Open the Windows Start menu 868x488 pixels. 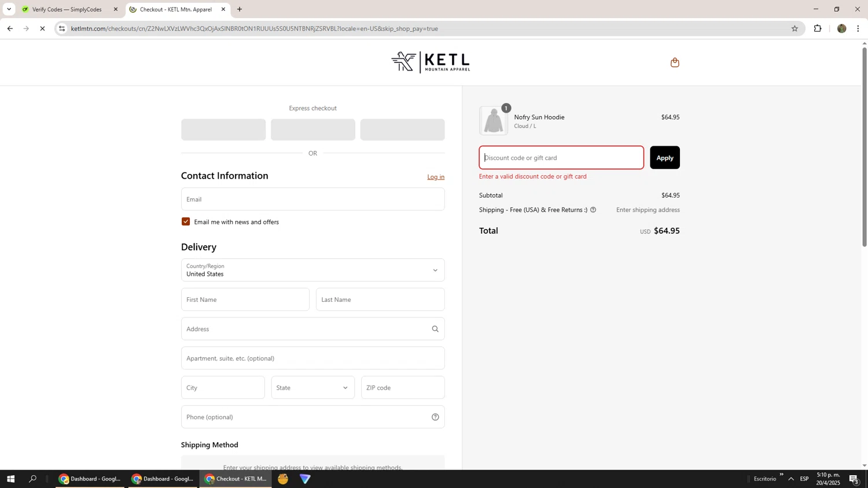(10, 479)
